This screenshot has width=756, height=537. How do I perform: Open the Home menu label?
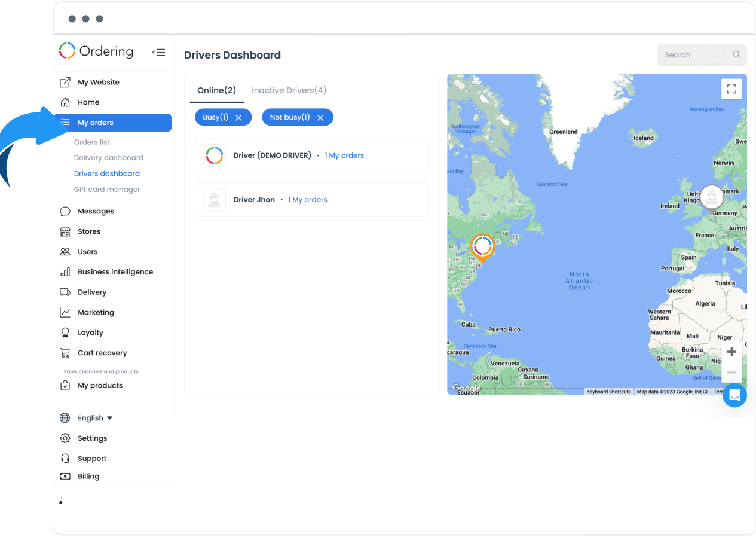tap(88, 102)
